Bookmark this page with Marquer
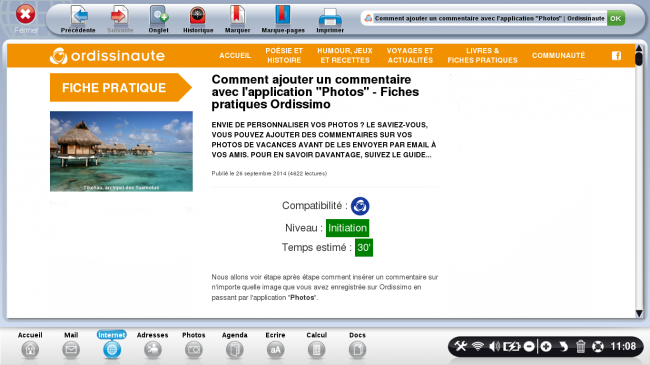The width and height of the screenshot is (650, 365). (237, 19)
